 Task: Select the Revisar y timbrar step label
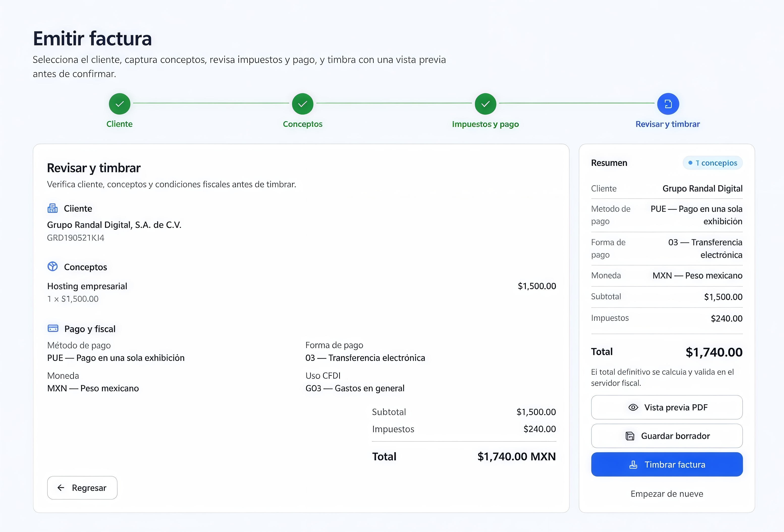[668, 124]
